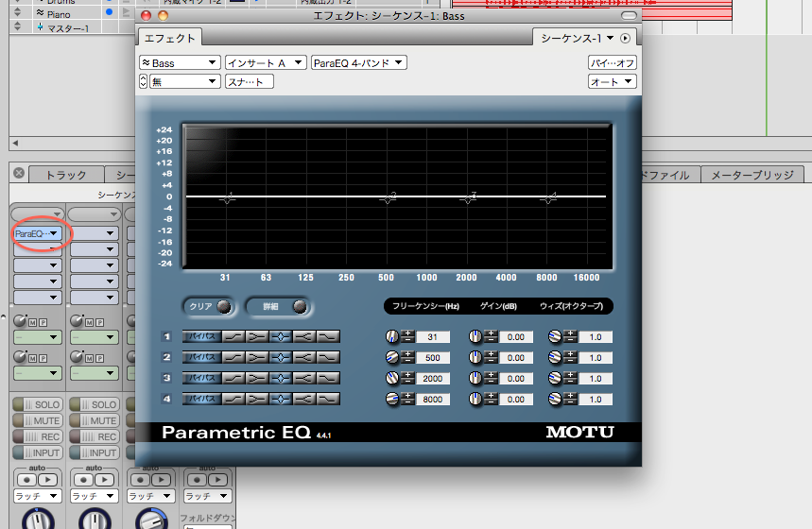Select low-shelf filter type for band 4
Image resolution: width=812 pixels, height=529 pixels.
pyautogui.click(x=233, y=399)
